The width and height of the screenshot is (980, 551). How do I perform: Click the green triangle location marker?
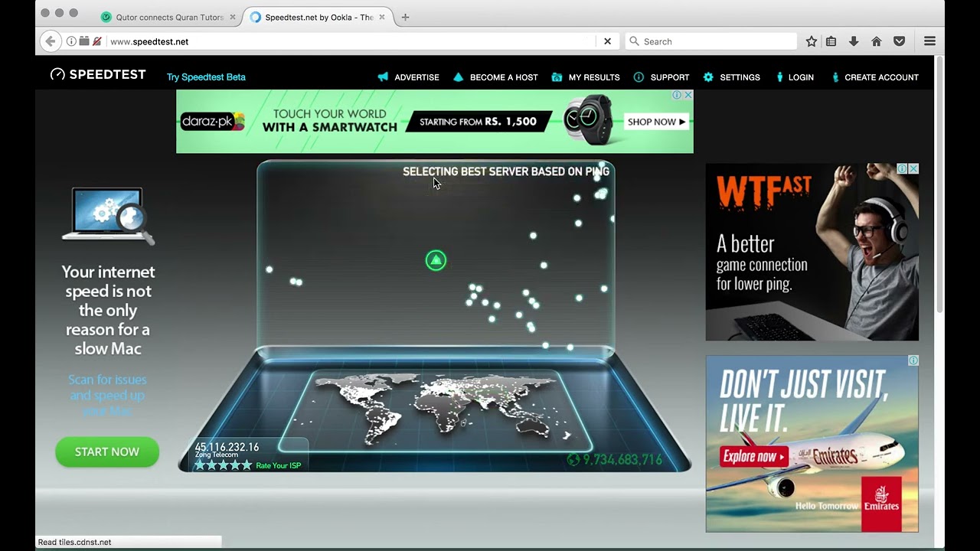[436, 261]
